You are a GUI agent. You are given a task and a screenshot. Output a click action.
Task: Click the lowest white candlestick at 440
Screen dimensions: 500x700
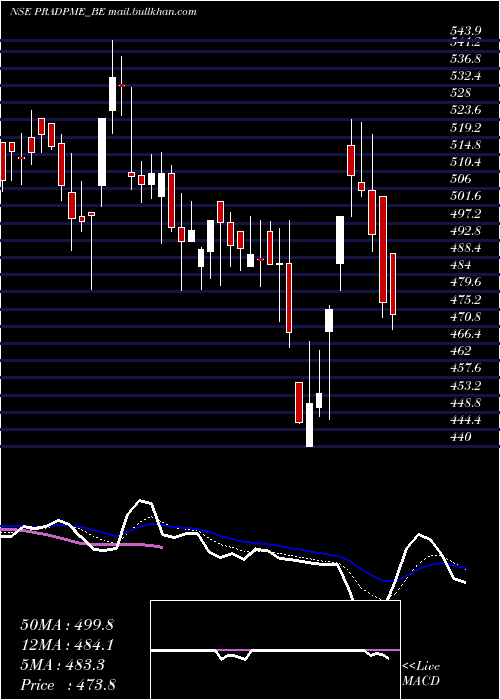click(x=309, y=425)
